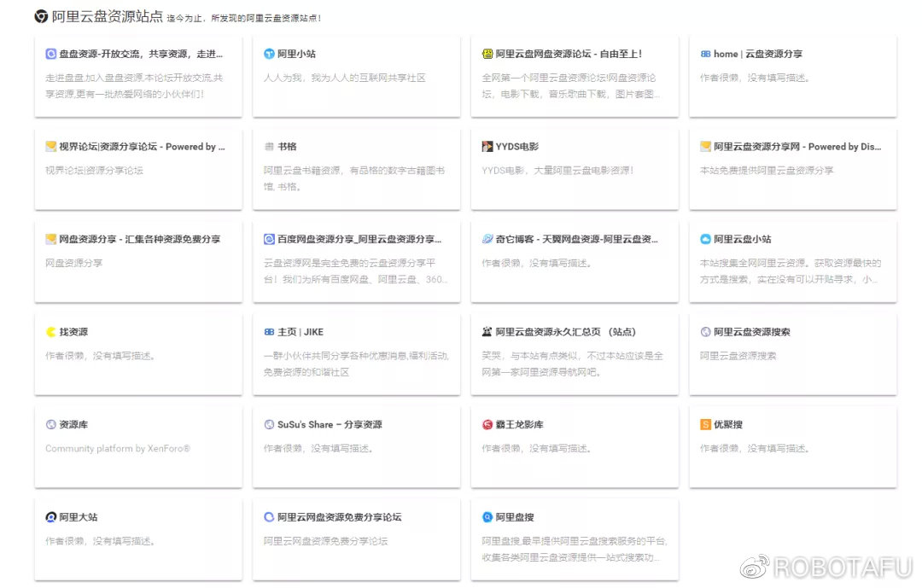Click the 阿里盘搜 blue search icon
This screenshot has height=588, width=922.
tap(487, 517)
